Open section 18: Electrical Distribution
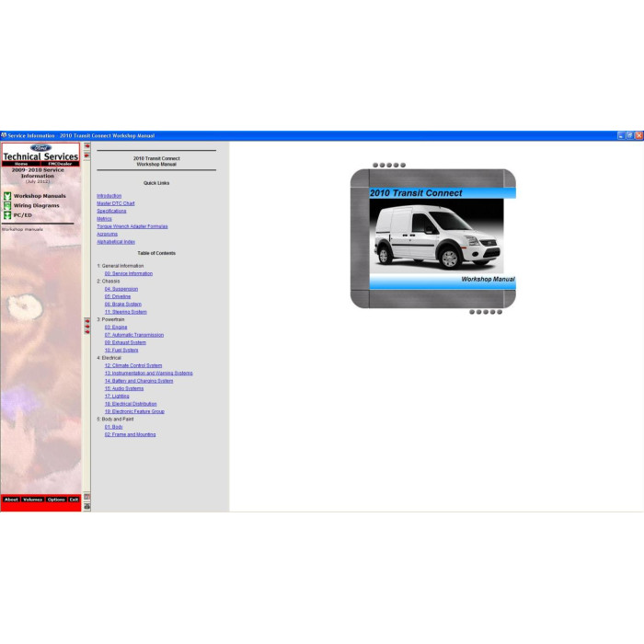The height and width of the screenshot is (644, 644). [131, 404]
